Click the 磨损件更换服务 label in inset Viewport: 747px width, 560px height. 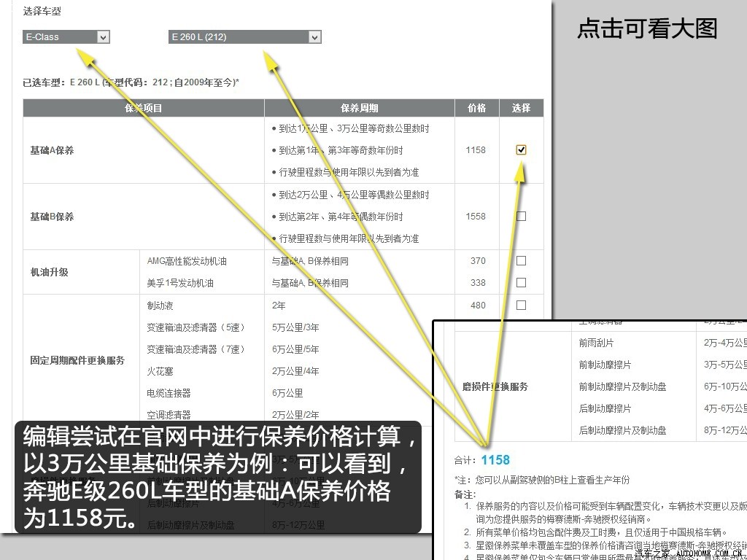tap(495, 386)
